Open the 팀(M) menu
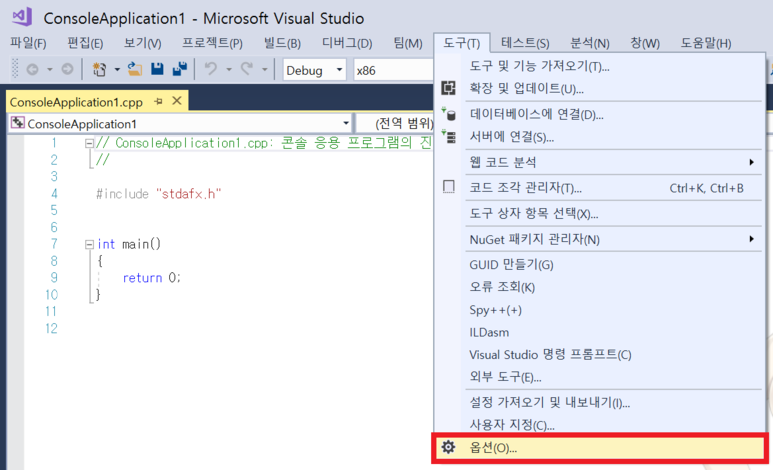Viewport: 773px width, 470px height. click(408, 43)
